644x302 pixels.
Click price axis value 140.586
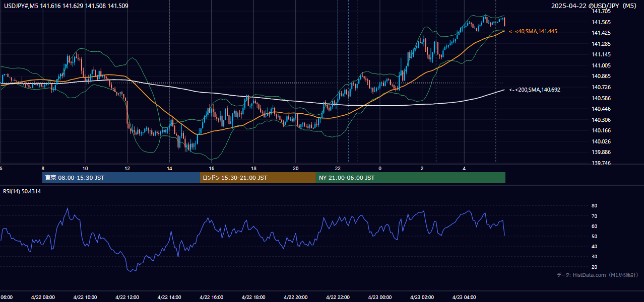[601, 98]
